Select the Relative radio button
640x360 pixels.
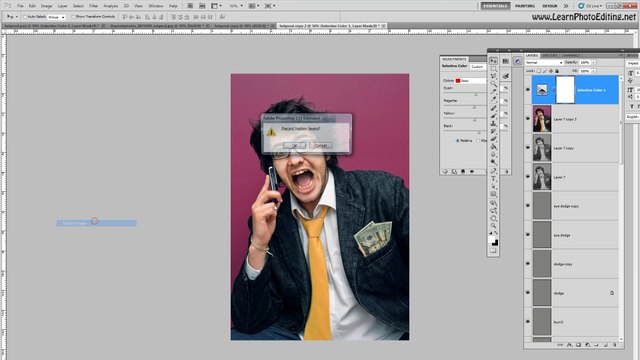[x=457, y=140]
